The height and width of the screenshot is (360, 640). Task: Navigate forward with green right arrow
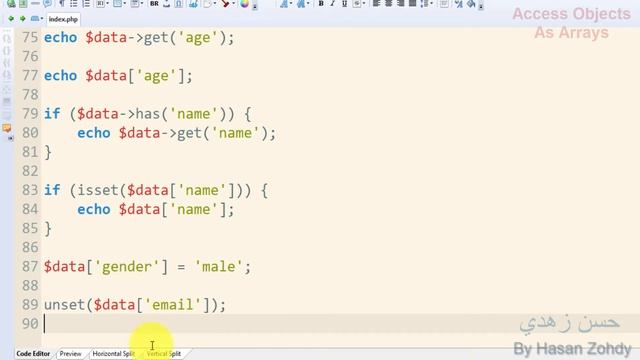tap(23, 19)
